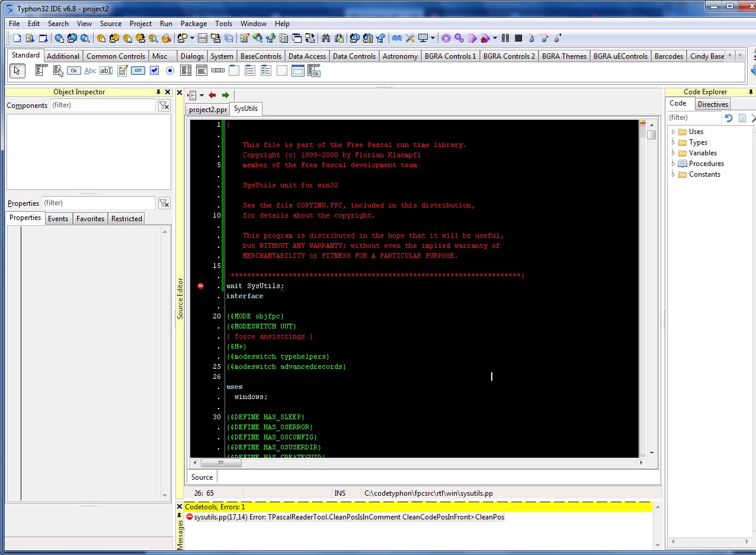756x555 pixels.
Task: Click the Stop execution square icon
Action: click(x=518, y=38)
